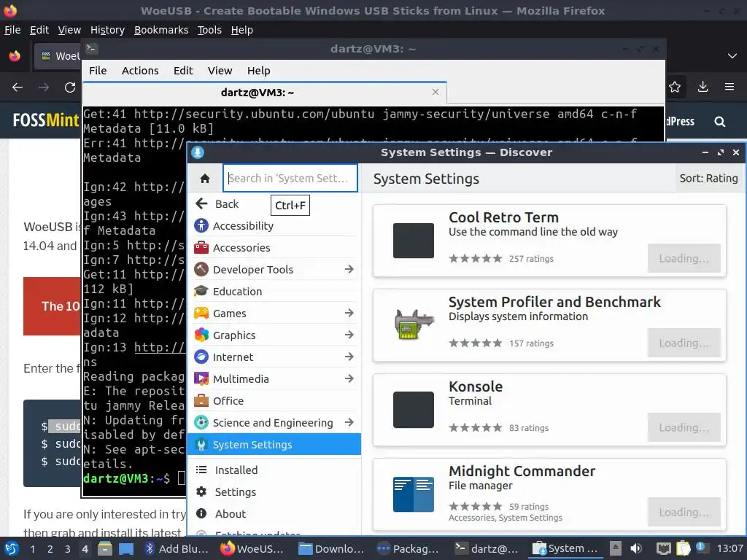747x560 pixels.
Task: Activate WoeUSB Firefox taskbar entry
Action: coord(252,548)
